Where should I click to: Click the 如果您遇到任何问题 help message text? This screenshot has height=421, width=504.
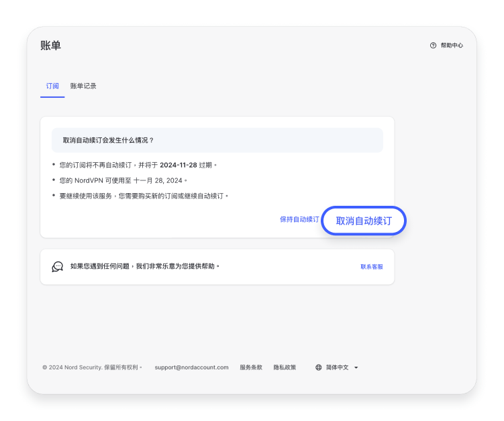(x=145, y=266)
